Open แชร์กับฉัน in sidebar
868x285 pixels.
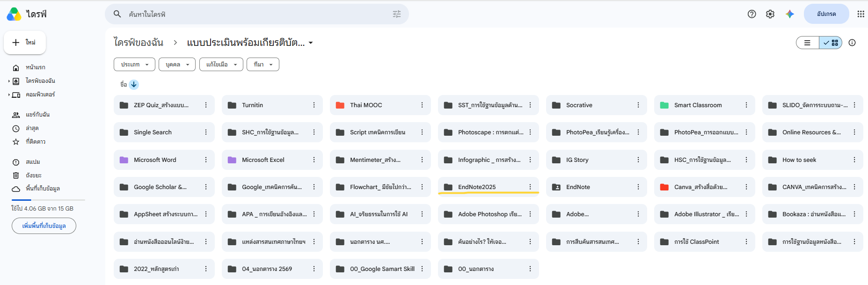[x=37, y=115]
